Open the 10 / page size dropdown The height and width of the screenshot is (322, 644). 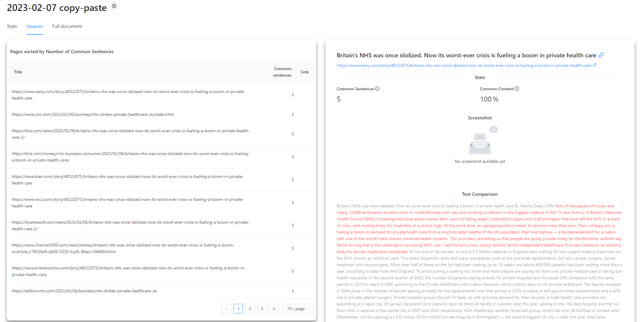pos(298,309)
